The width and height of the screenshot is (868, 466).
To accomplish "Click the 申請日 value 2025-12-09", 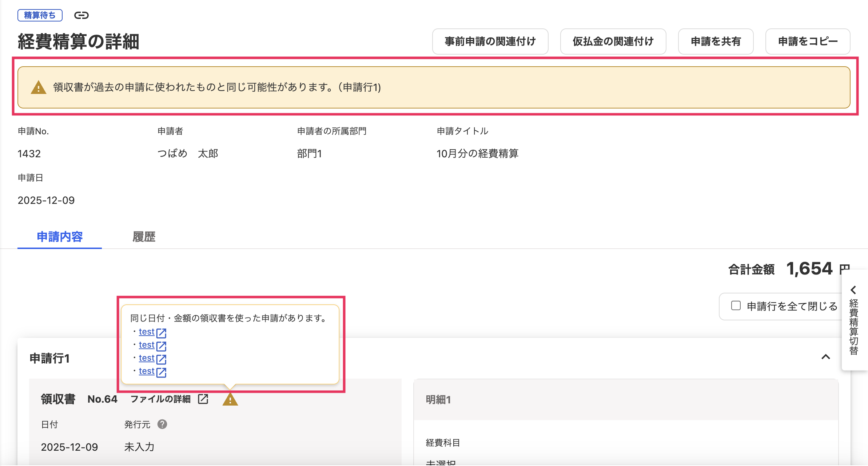I will pyautogui.click(x=46, y=200).
